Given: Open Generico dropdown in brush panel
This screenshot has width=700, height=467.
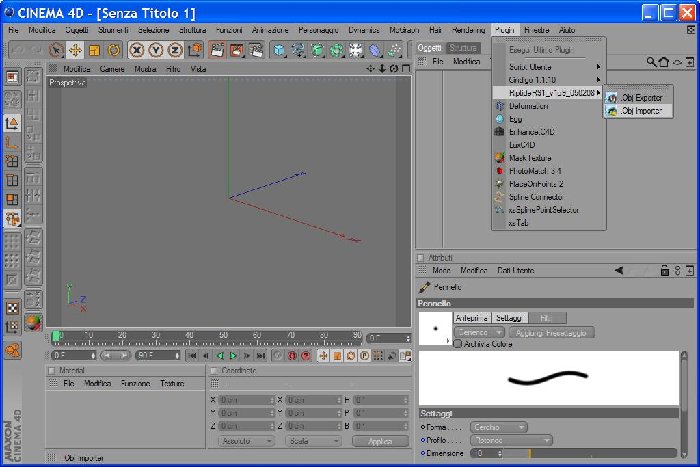Looking at the screenshot, I should click(x=479, y=333).
